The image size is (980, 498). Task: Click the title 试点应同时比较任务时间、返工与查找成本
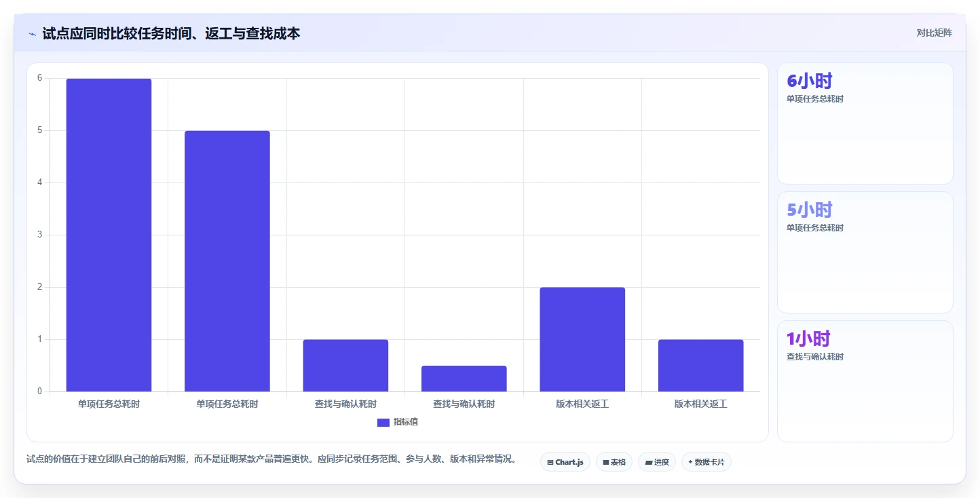171,33
